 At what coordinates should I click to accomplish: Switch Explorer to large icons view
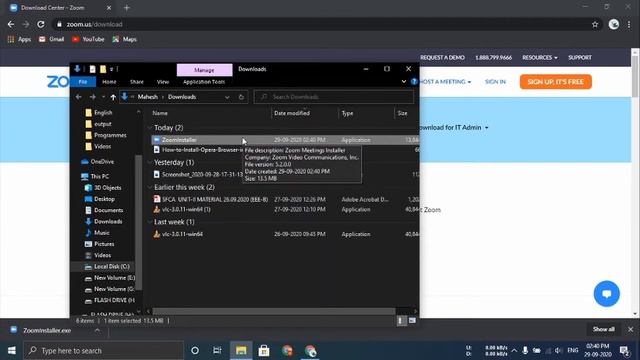pos(412,321)
